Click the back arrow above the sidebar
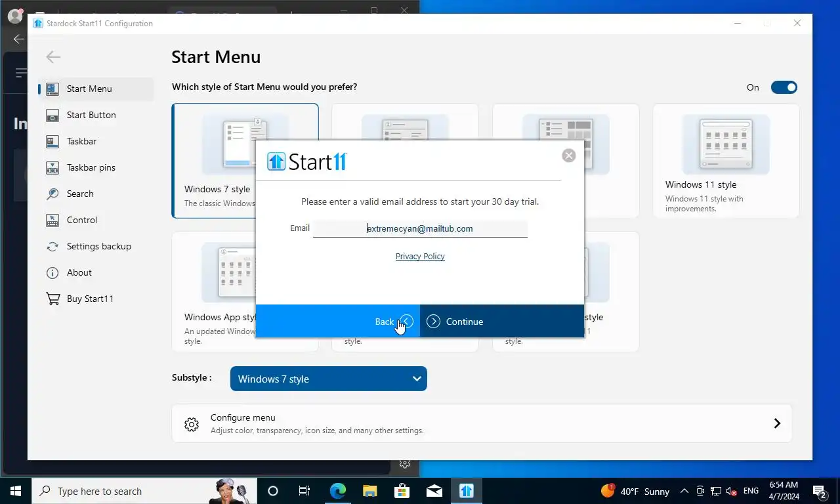This screenshot has height=504, width=840. (53, 57)
